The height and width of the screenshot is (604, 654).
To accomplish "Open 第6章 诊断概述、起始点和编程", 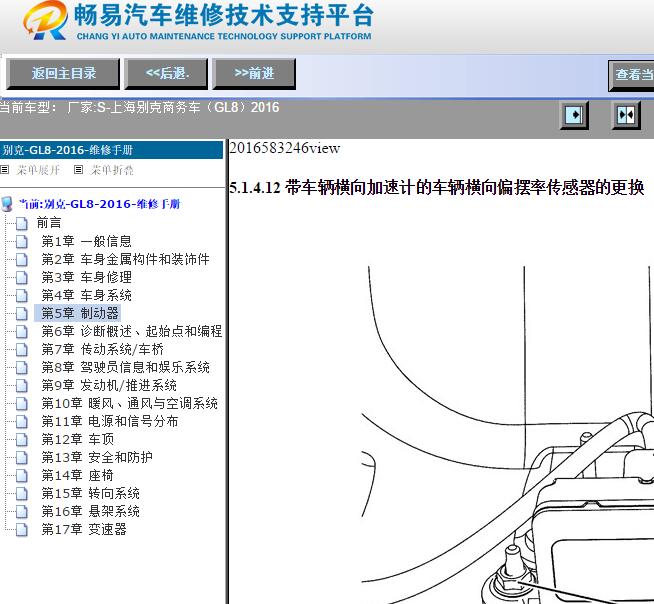I will [131, 331].
